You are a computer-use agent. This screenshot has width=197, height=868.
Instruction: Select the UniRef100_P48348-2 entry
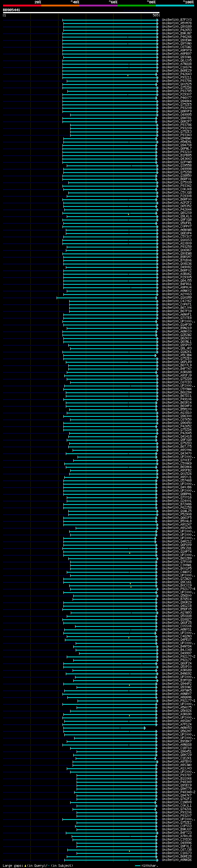[179, 792]
